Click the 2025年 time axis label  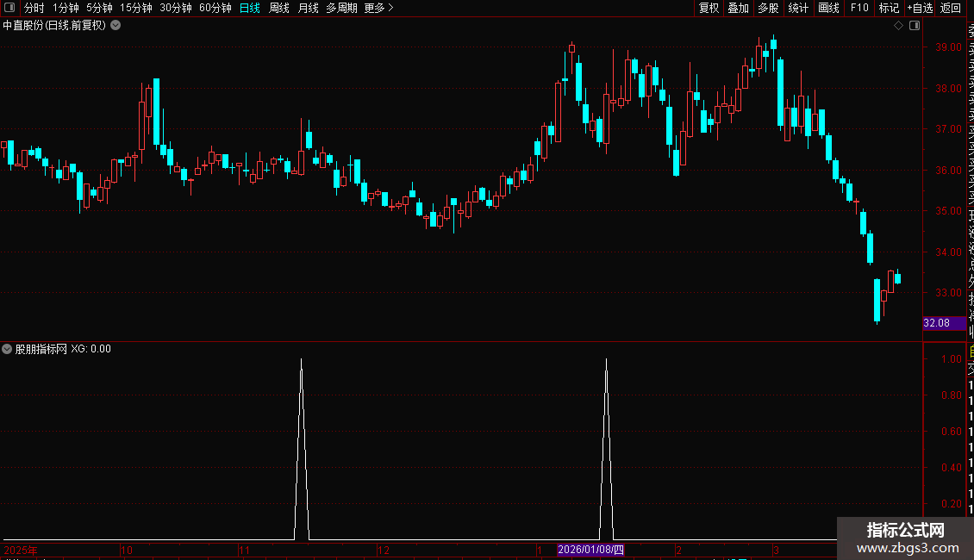tap(21, 550)
